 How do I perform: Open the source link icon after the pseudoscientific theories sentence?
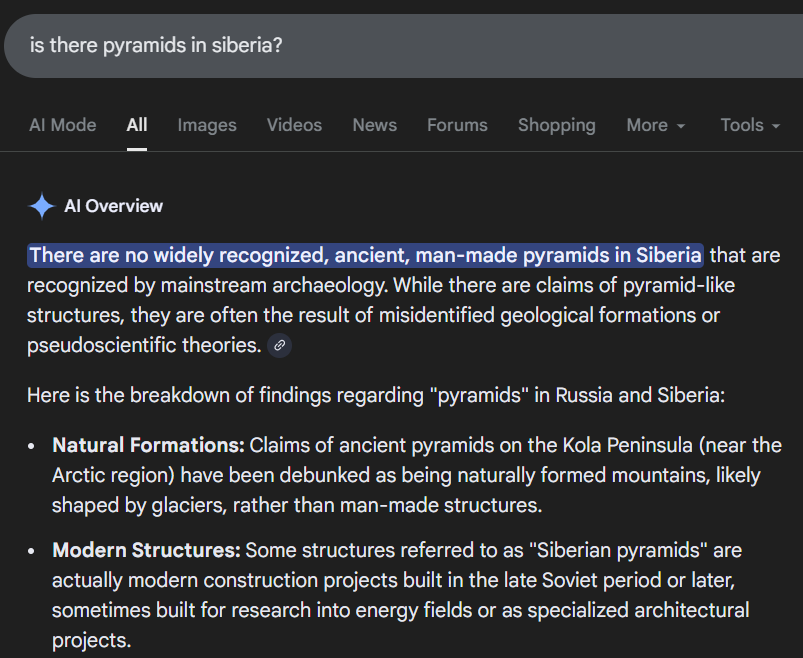pos(280,345)
